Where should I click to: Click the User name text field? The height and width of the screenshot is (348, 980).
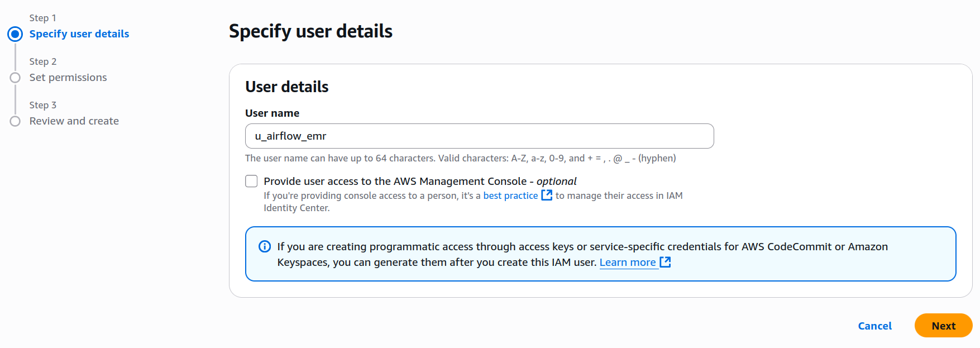[479, 136]
